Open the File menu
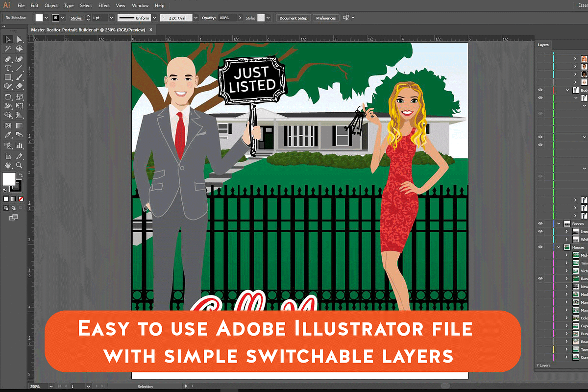 21,5
